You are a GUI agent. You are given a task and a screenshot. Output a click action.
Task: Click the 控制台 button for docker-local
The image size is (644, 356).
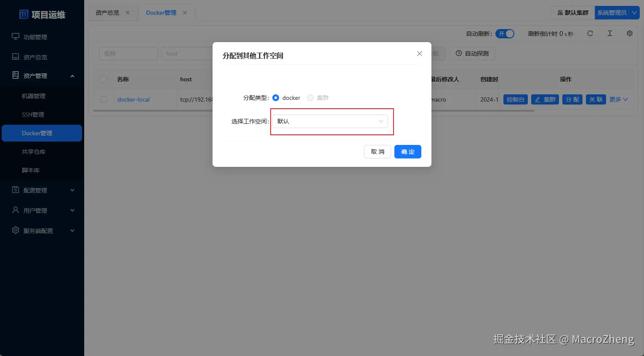[516, 99]
